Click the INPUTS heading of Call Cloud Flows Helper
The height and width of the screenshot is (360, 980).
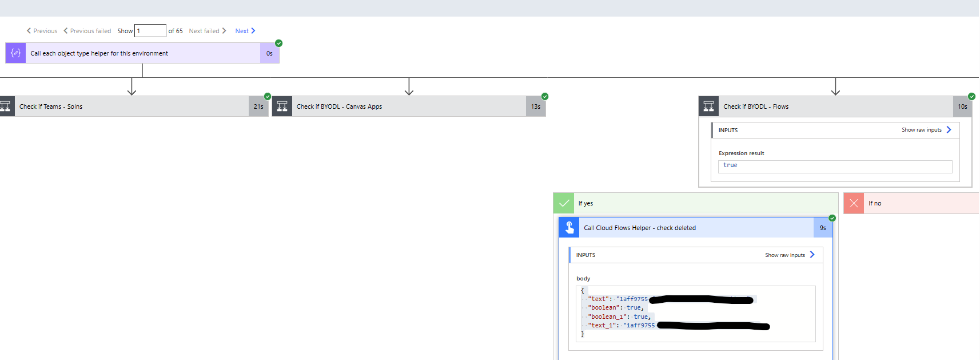coord(585,255)
